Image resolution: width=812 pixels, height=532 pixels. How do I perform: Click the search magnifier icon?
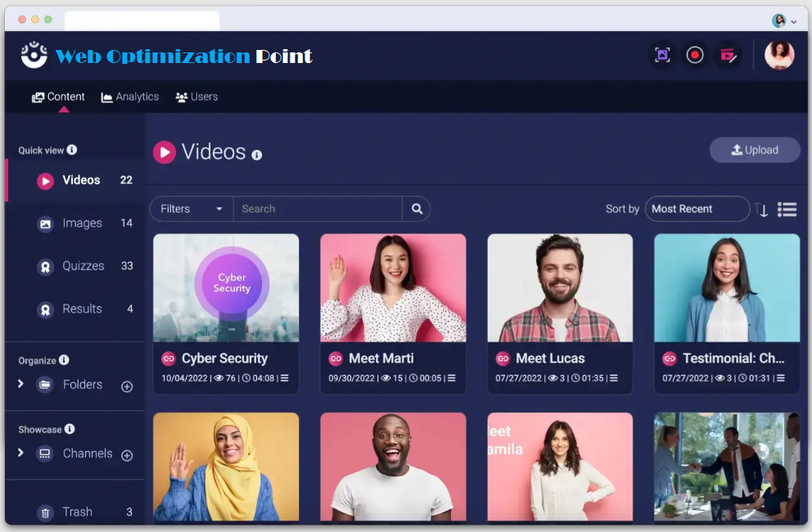[417, 209]
